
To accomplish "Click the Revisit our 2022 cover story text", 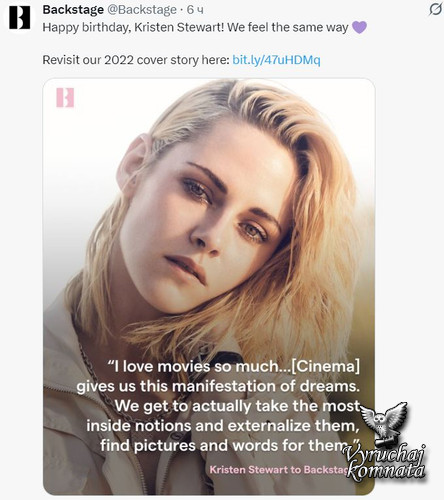I will click(136, 60).
